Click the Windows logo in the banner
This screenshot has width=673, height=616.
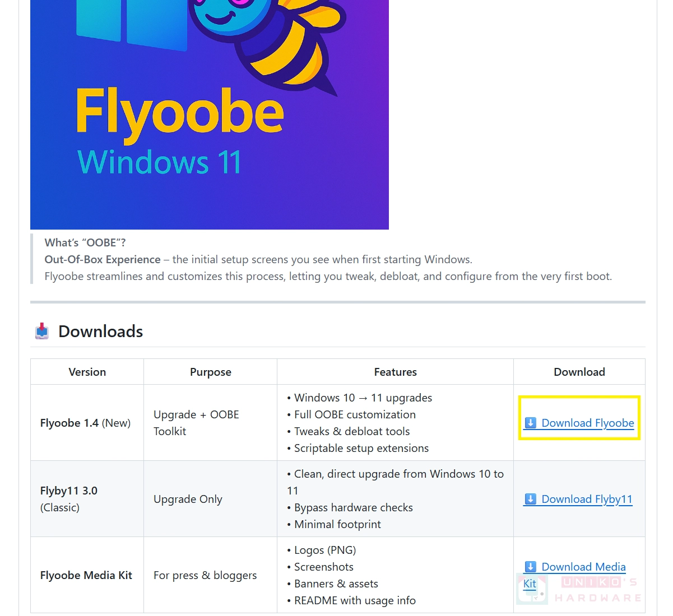pyautogui.click(x=132, y=24)
